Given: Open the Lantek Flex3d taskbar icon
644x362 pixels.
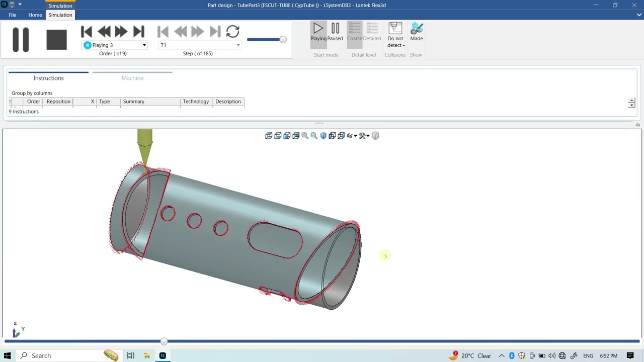Looking at the screenshot, I should (x=163, y=355).
